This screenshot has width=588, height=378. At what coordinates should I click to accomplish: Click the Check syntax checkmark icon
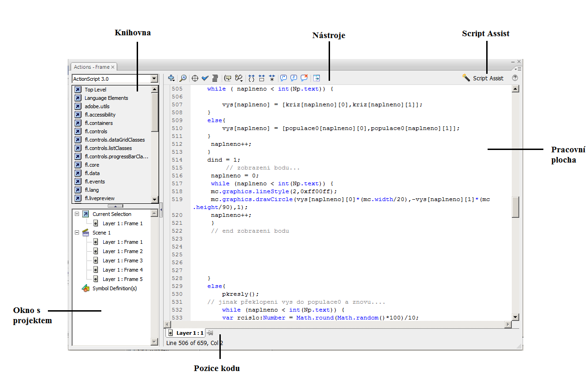pyautogui.click(x=205, y=78)
